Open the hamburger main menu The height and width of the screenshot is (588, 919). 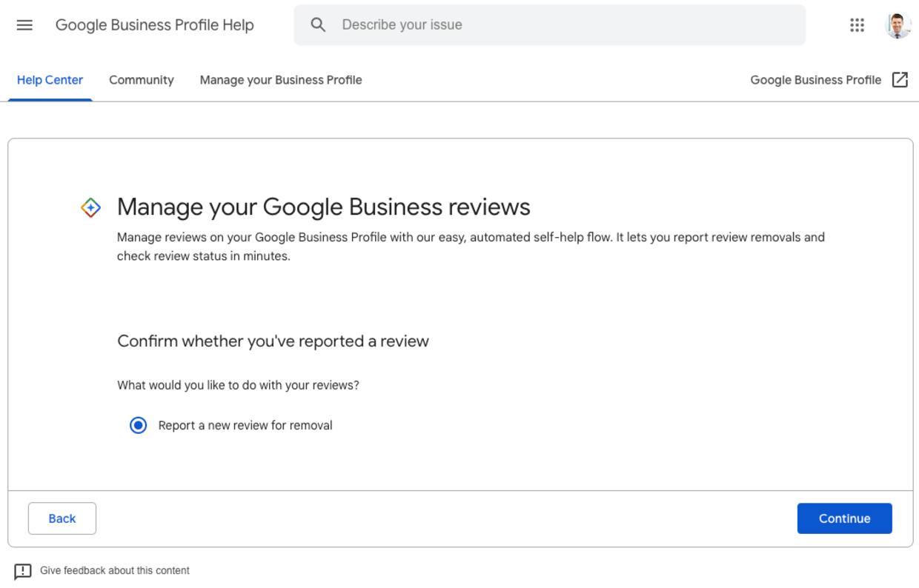[x=24, y=25]
